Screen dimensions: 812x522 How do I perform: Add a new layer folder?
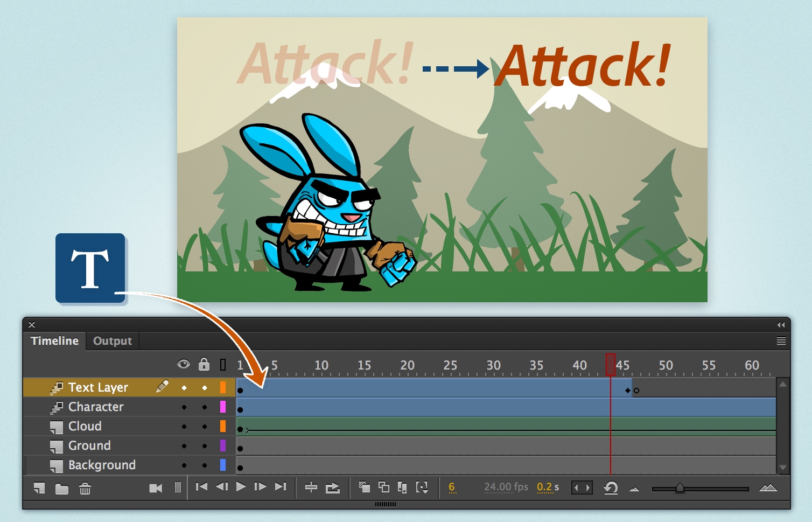click(61, 488)
